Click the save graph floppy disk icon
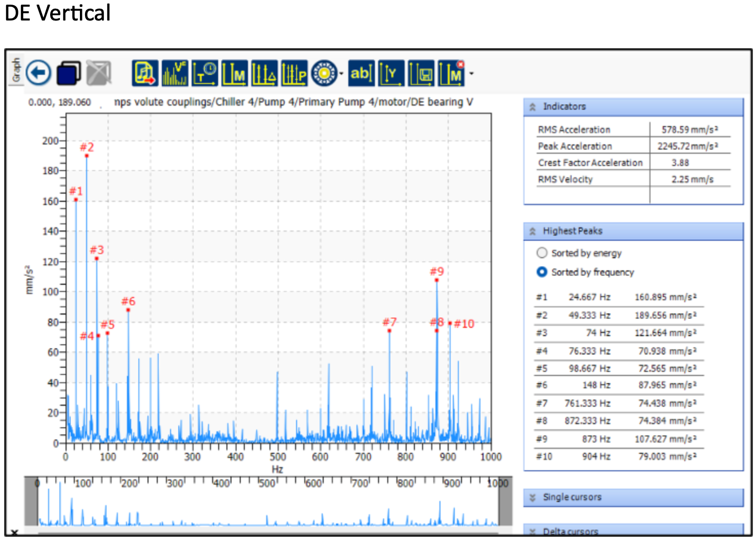This screenshot has height=543, width=756. tap(421, 73)
